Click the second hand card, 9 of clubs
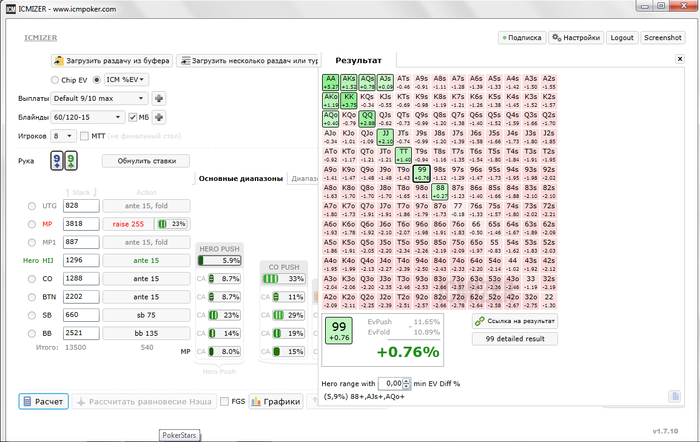The width and height of the screenshot is (700, 442). click(x=71, y=161)
